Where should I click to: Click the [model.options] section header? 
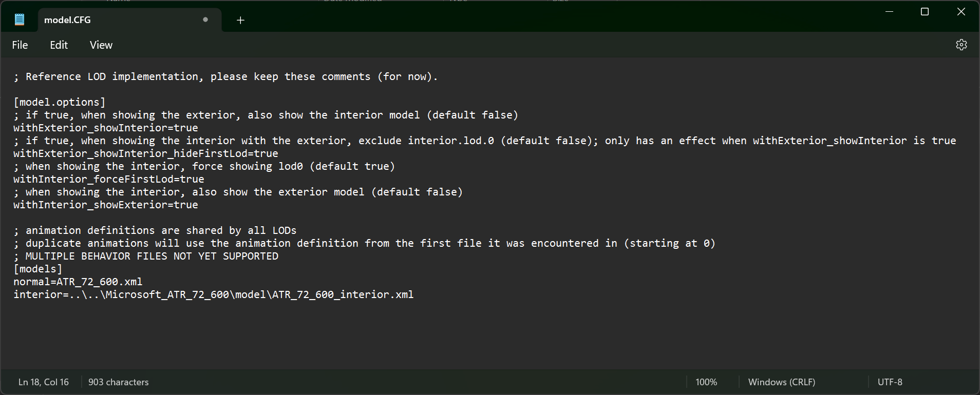tap(59, 102)
